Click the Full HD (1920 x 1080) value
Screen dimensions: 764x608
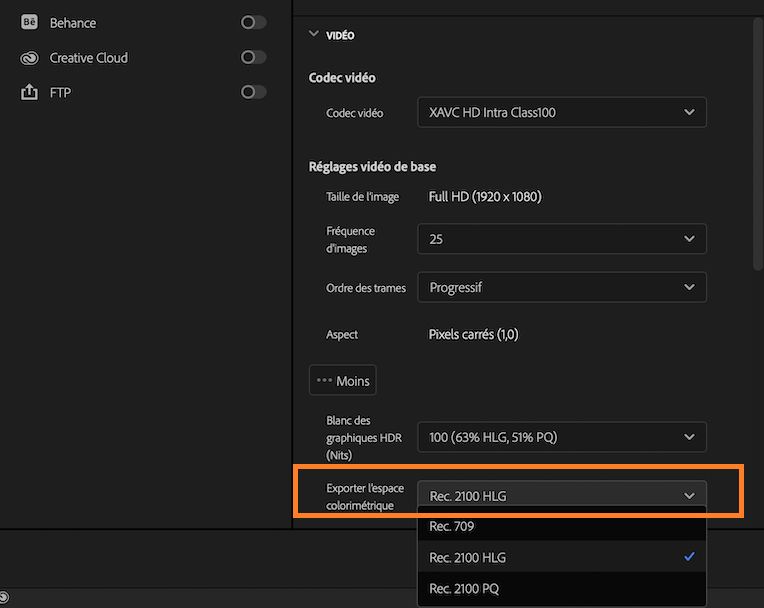pyautogui.click(x=485, y=197)
